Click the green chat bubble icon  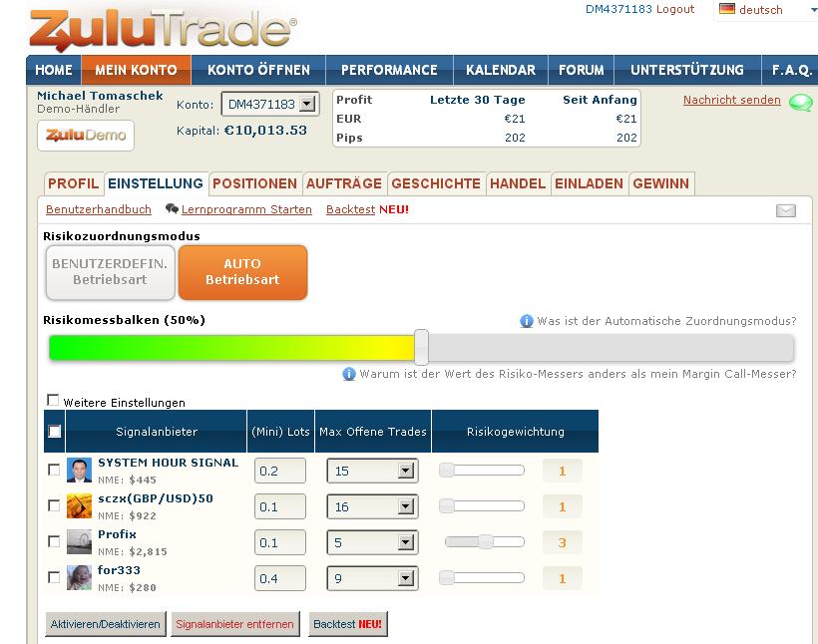800,102
